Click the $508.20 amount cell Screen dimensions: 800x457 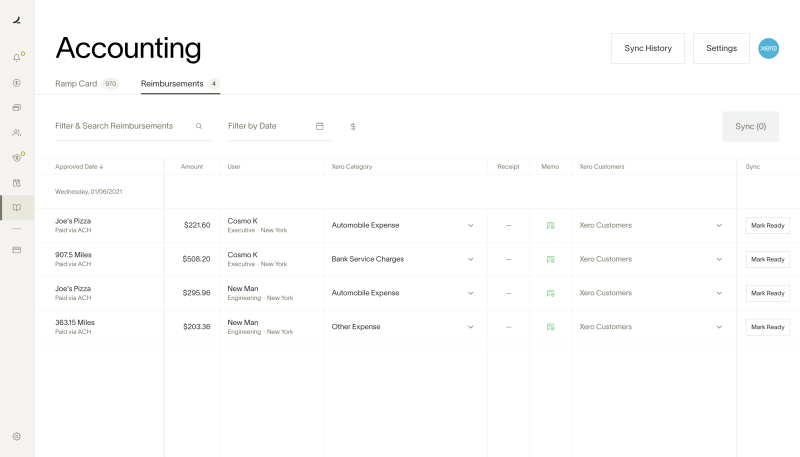(196, 259)
